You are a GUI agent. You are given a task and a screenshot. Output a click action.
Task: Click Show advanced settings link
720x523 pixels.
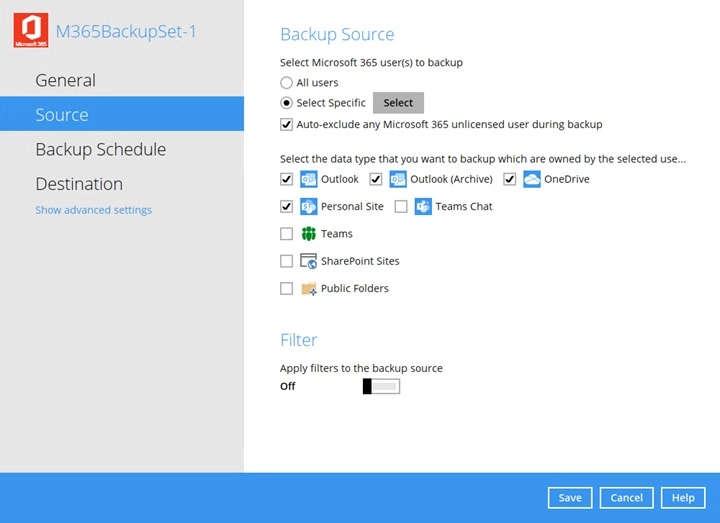(94, 210)
